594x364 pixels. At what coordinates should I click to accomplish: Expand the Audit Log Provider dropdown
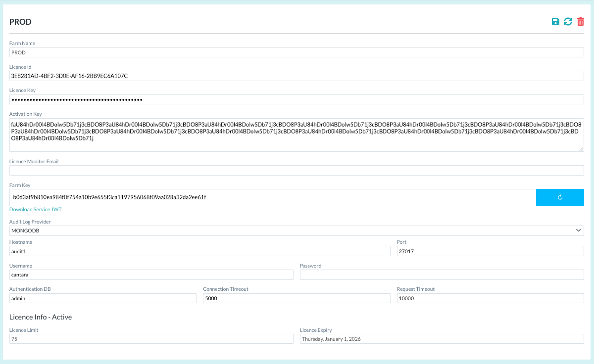click(x=297, y=231)
